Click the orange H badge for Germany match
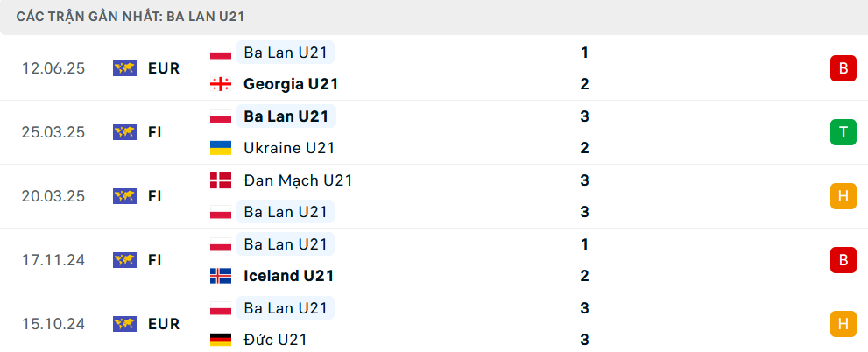Image resolution: width=868 pixels, height=352 pixels. click(843, 324)
